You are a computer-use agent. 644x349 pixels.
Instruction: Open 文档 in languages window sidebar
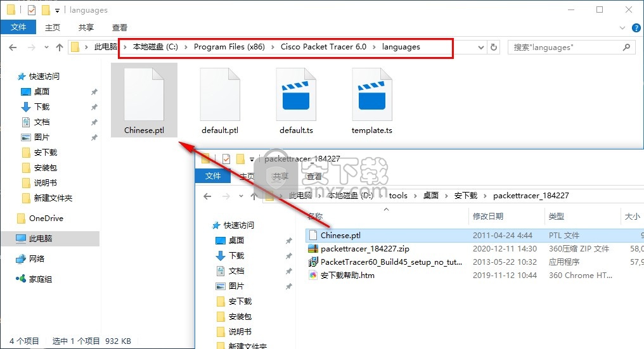(35, 122)
